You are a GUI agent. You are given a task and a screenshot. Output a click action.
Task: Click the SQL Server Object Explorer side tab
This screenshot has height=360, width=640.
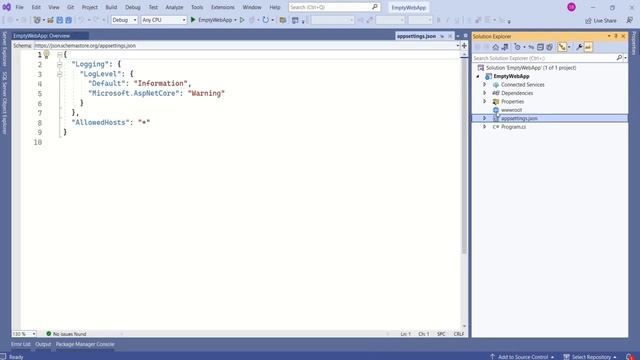click(4, 102)
